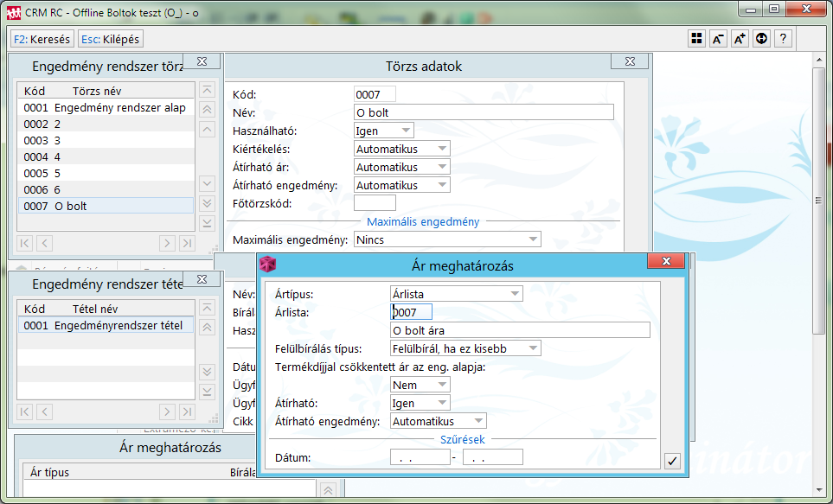Open the Felülbírálás típus dropdown
The image size is (833, 504).
click(465, 348)
